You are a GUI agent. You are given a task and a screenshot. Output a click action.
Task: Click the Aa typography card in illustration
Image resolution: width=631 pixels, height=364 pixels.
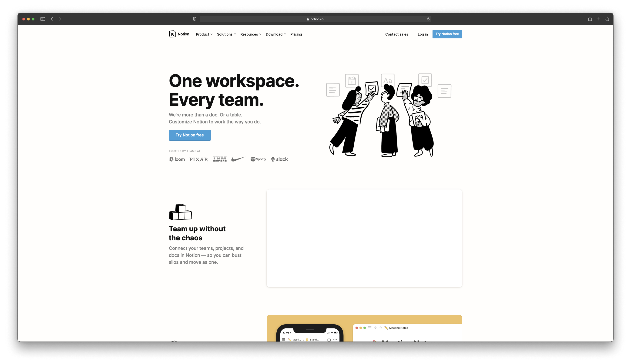click(x=388, y=80)
